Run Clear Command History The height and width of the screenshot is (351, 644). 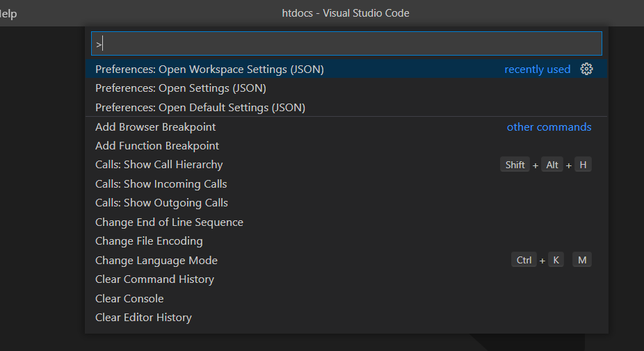(346, 279)
